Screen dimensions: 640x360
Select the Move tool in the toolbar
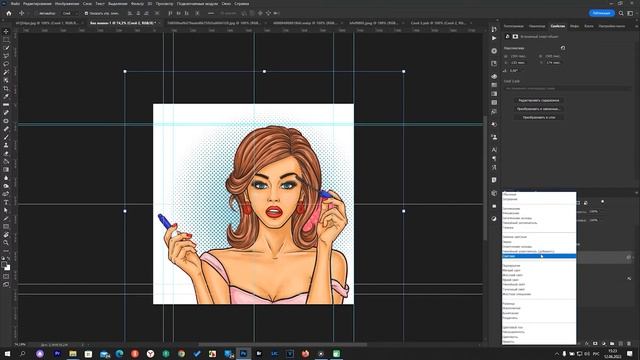click(6, 31)
